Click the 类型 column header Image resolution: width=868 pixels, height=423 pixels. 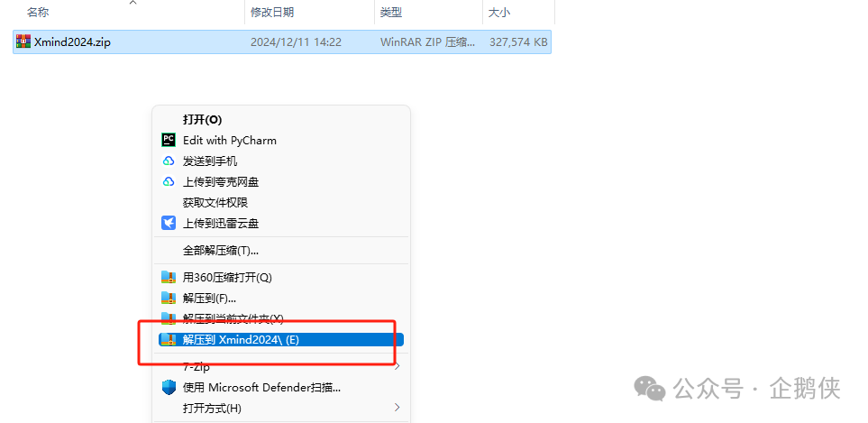pos(390,13)
